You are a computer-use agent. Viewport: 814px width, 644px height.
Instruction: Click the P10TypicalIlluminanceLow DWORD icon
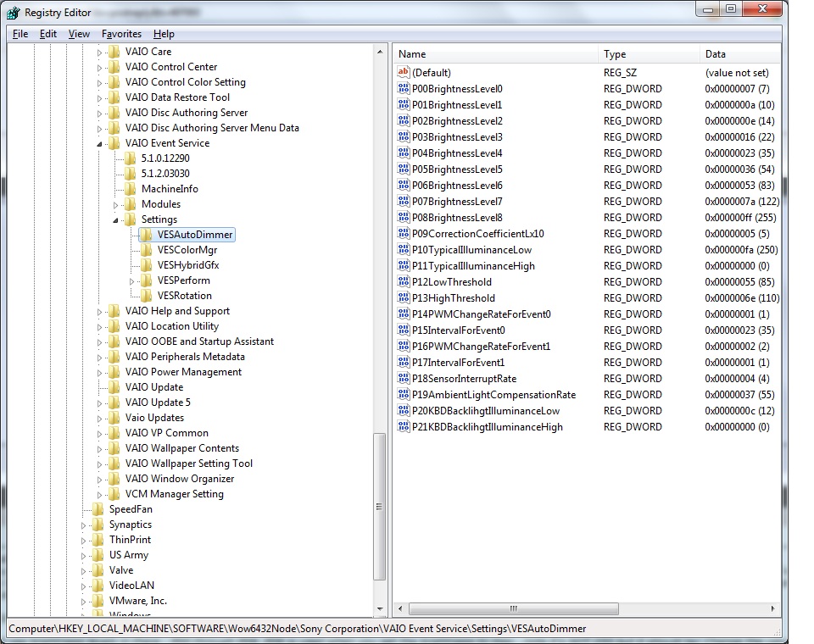pyautogui.click(x=404, y=249)
